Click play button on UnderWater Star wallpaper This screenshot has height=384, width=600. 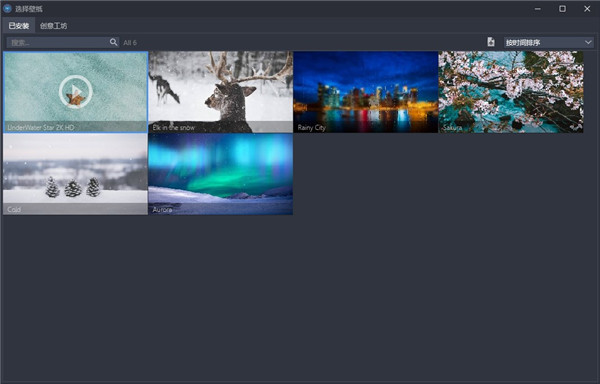click(76, 92)
